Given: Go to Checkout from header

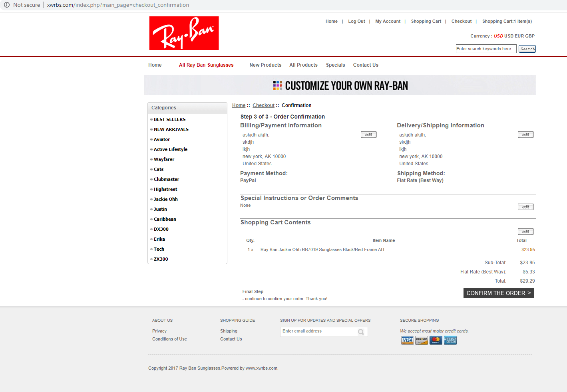Looking at the screenshot, I should [x=462, y=22].
